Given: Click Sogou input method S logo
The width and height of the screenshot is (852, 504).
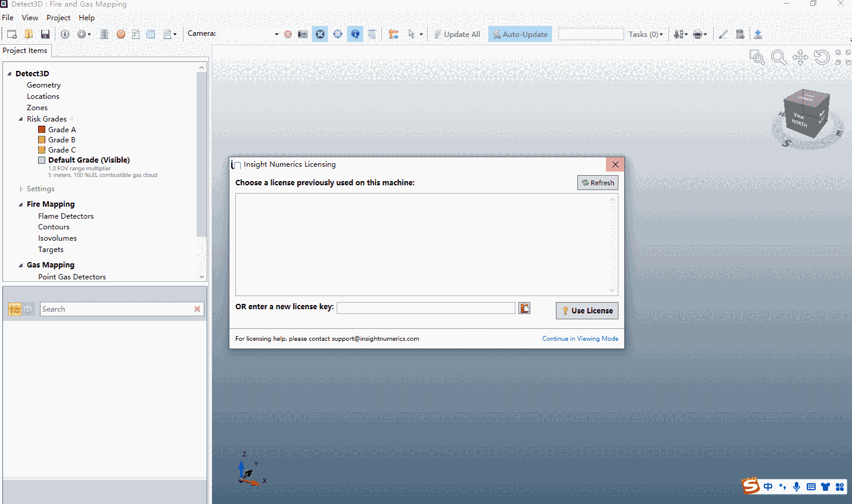Looking at the screenshot, I should (751, 486).
